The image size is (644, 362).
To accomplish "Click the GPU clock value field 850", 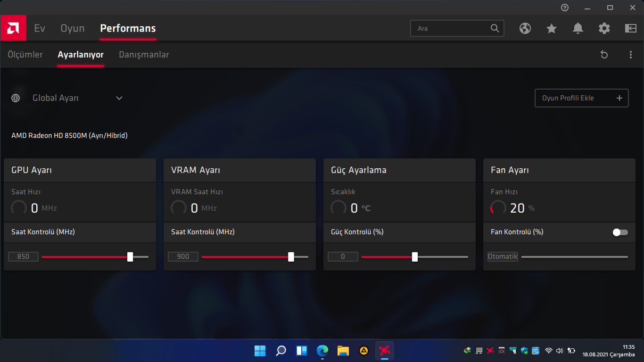I will 23,257.
